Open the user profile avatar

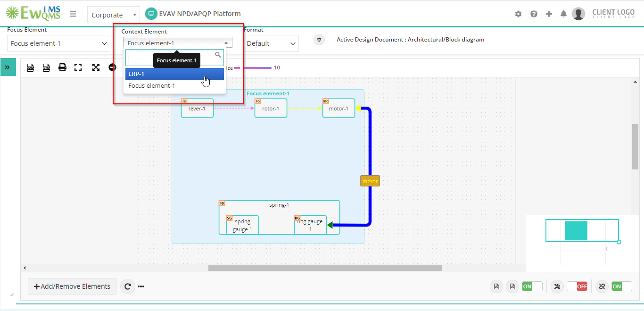pos(578,14)
